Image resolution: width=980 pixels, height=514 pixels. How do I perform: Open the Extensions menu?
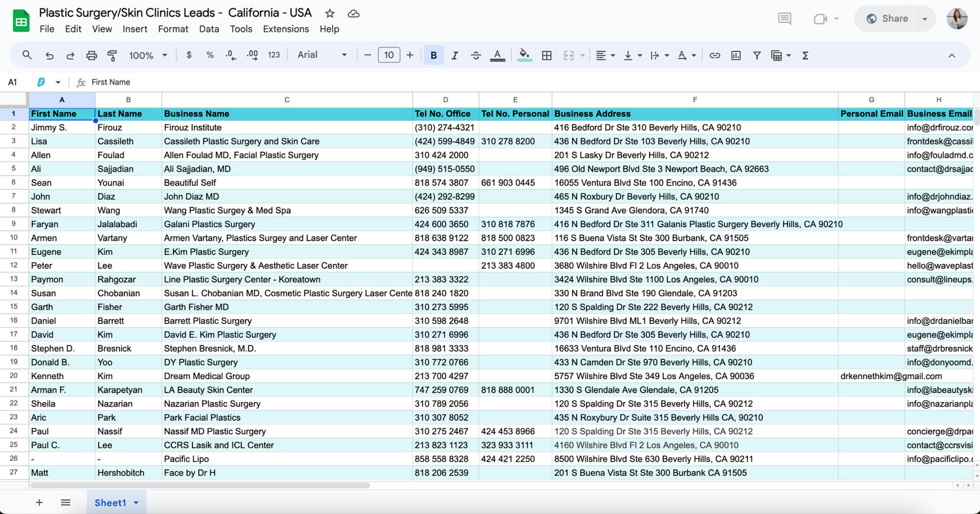(x=286, y=29)
